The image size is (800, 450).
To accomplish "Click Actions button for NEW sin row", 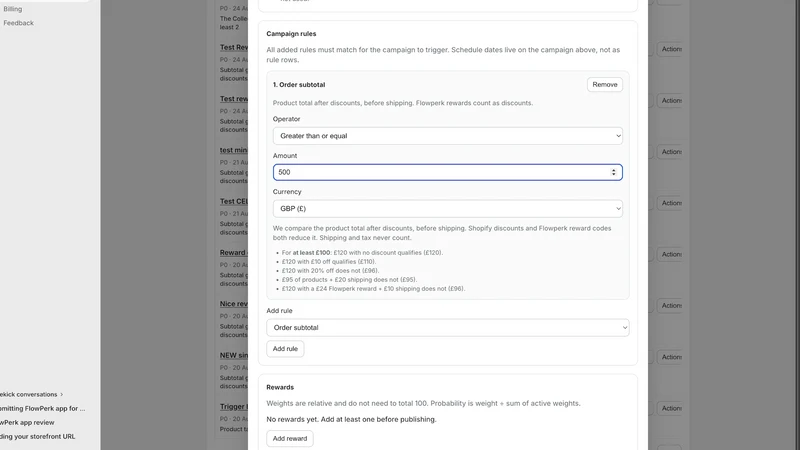I will 670,357.
